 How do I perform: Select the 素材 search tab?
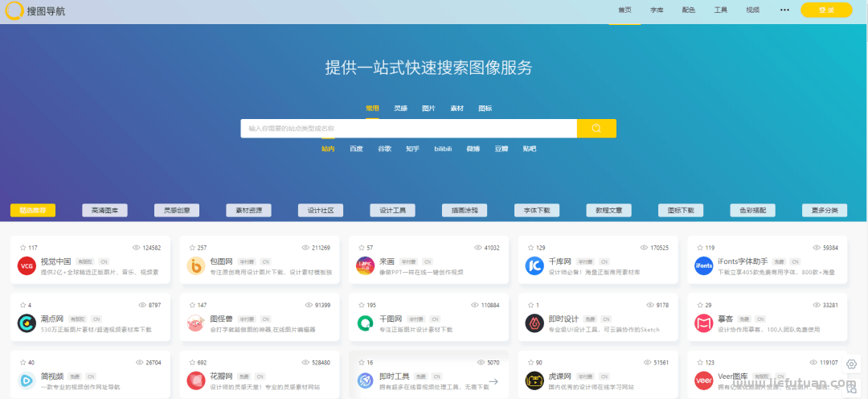[457, 109]
